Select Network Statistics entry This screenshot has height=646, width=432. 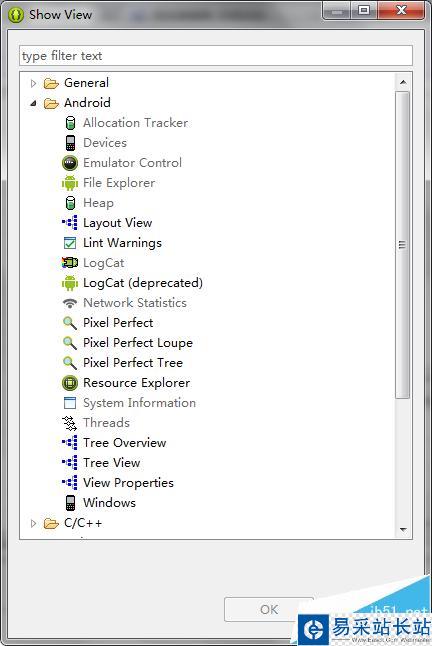(x=135, y=303)
